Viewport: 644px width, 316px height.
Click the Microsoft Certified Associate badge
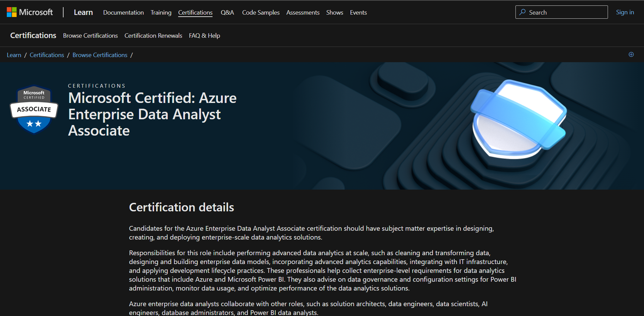pos(34,109)
